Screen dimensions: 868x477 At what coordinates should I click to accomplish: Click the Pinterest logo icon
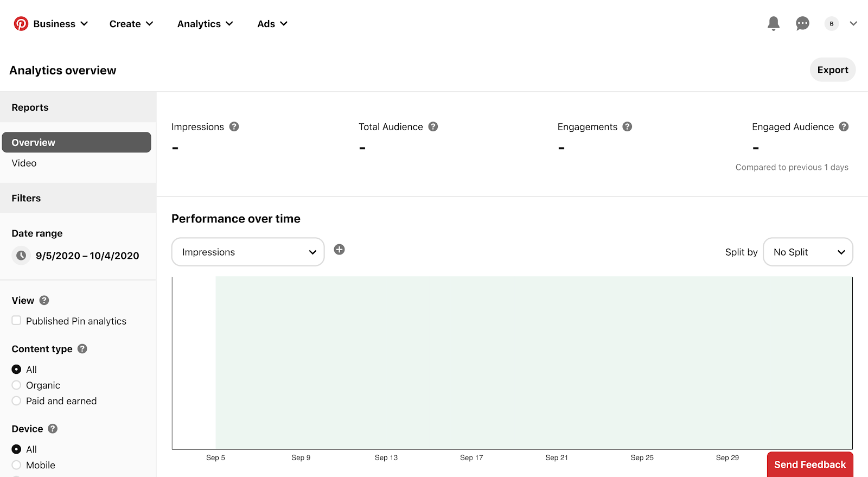pyautogui.click(x=21, y=24)
